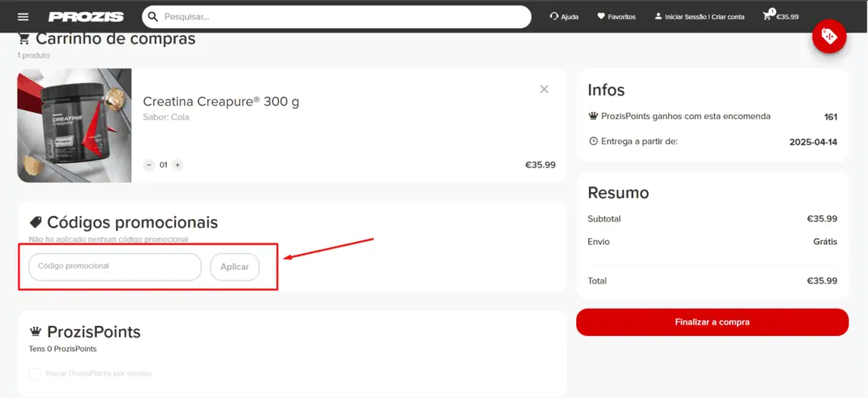Increase quantity with plus button
The height and width of the screenshot is (398, 868).
(x=177, y=165)
